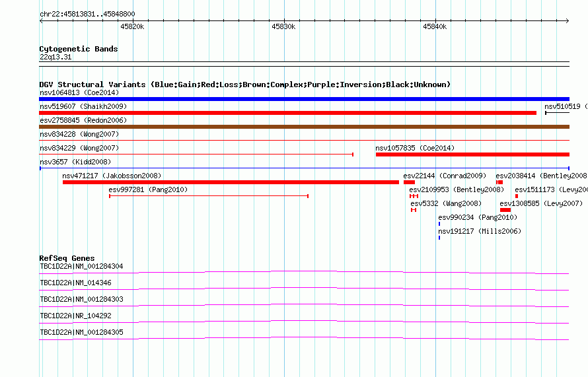588x377 pixels.
Task: Click the DGV Structural Variants track heading
Action: [x=245, y=85]
